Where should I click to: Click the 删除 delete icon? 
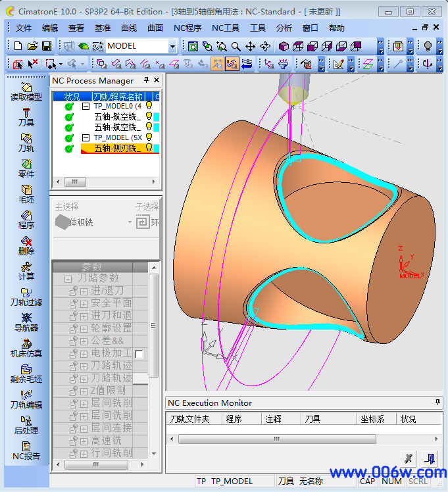coord(26,246)
